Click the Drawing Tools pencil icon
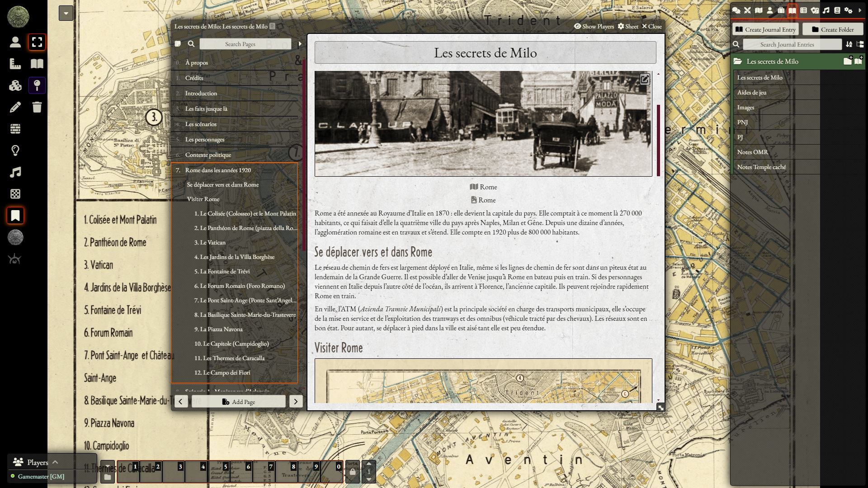Screen dimensions: 868x488 pyautogui.click(x=15, y=107)
